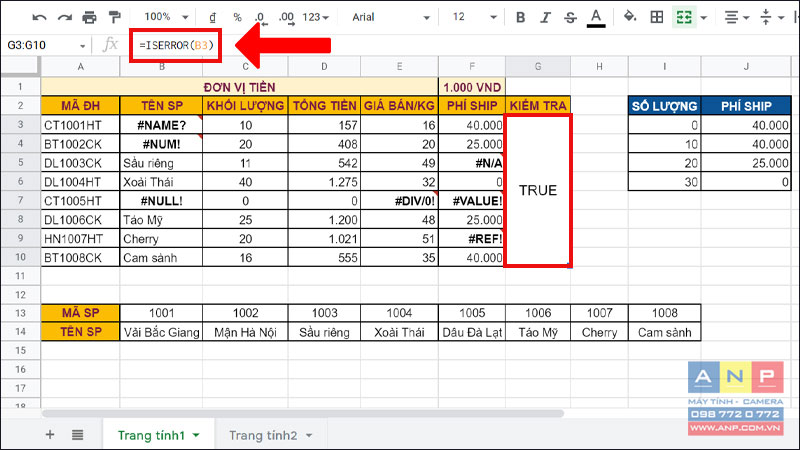Increase decimal places
800x450 pixels.
(286, 18)
